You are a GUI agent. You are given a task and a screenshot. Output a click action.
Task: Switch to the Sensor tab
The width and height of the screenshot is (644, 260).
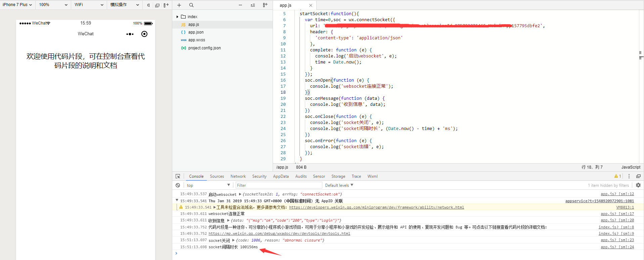pyautogui.click(x=319, y=176)
